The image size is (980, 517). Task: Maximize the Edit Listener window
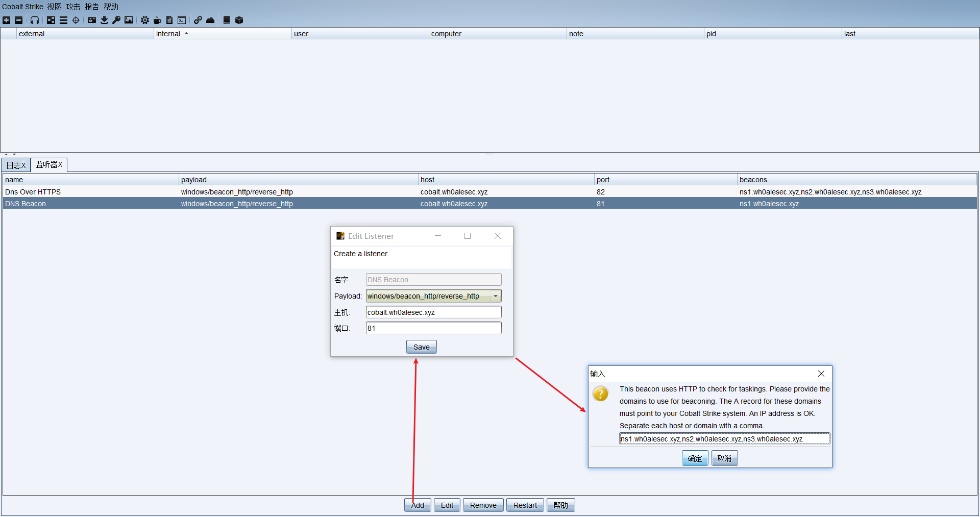coord(468,236)
